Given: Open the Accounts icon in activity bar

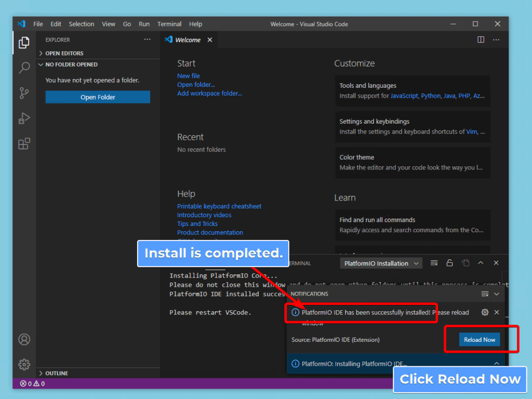Looking at the screenshot, I should pos(24,339).
